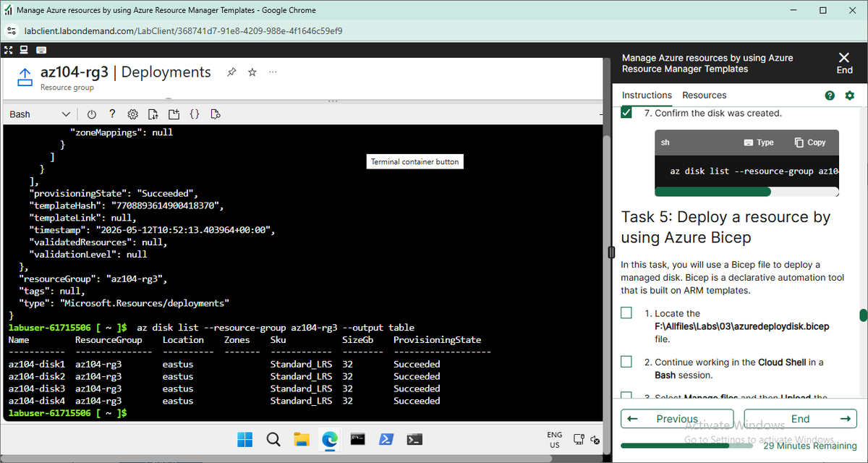Click ENG US language indicator
The image size is (868, 463).
pyautogui.click(x=554, y=439)
